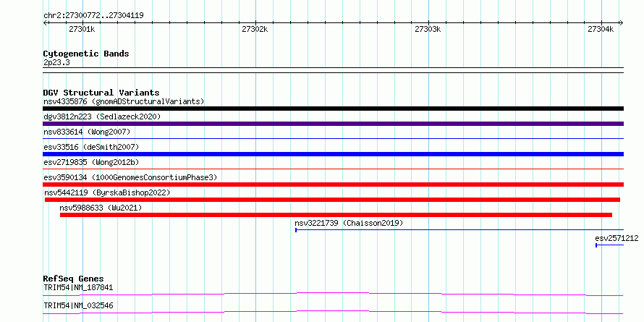644x322 pixels.
Task: Open esv3590134 1000GenomesConsortiumPhase3 label
Action: tap(130, 177)
